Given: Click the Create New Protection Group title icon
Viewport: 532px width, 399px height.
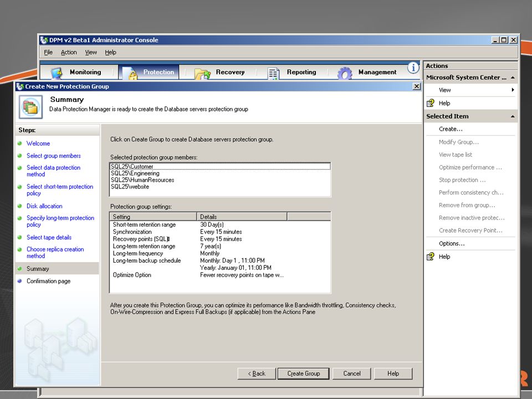Looking at the screenshot, I should click(20, 86).
